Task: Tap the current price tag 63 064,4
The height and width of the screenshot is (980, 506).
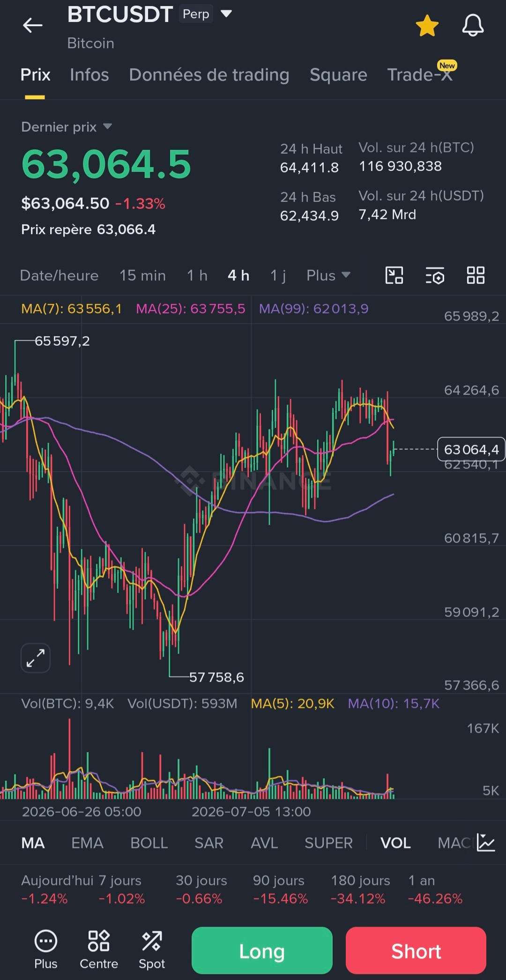Action: (x=471, y=449)
